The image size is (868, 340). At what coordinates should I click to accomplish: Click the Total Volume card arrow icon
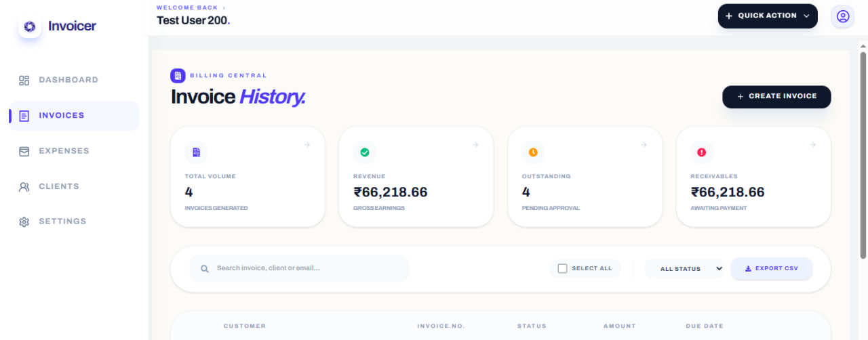[307, 145]
